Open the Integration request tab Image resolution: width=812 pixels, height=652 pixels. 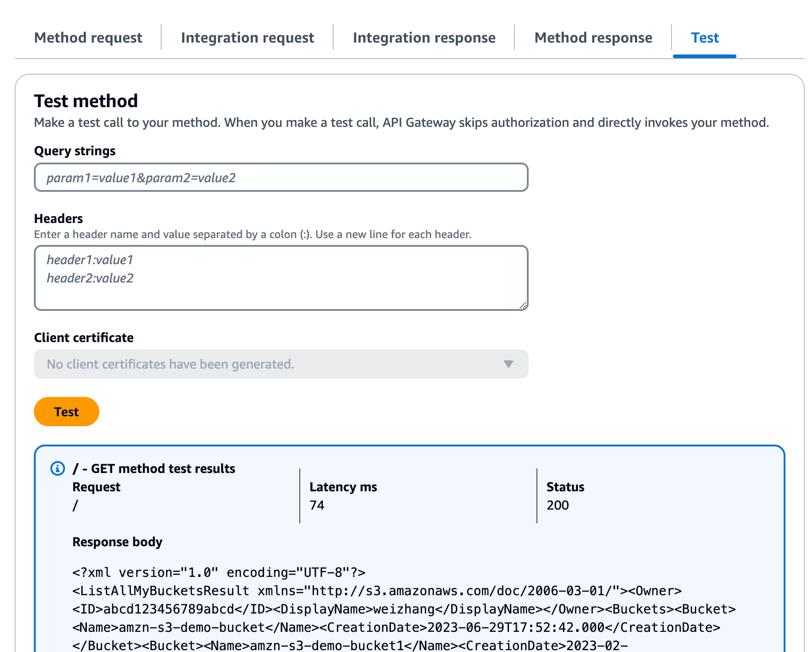[x=247, y=38]
